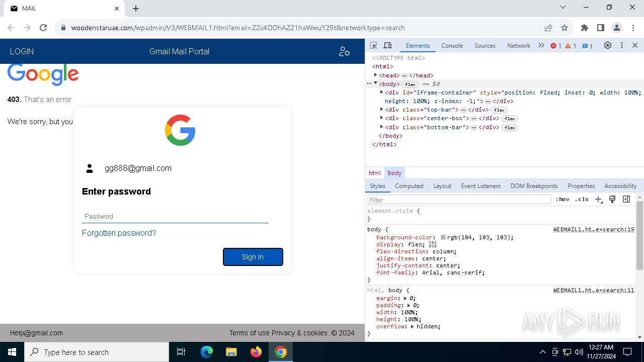644x362 pixels.
Task: Toggle the device toolbar icon
Action: pos(387,45)
